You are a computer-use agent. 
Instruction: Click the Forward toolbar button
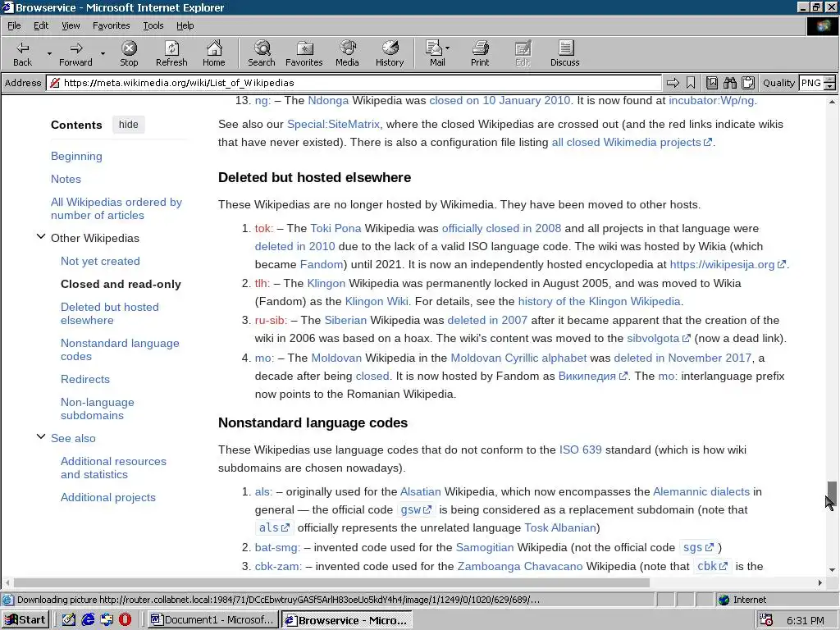(x=75, y=53)
